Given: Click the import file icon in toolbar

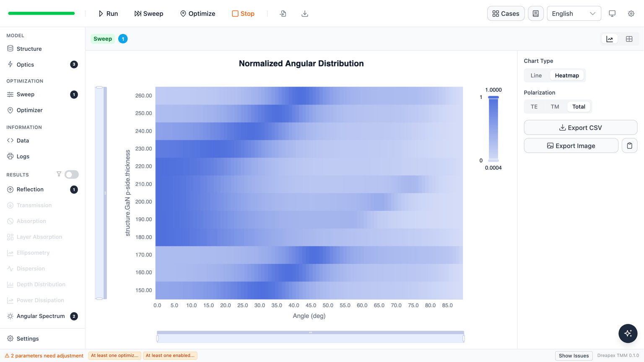Looking at the screenshot, I should pos(283,13).
